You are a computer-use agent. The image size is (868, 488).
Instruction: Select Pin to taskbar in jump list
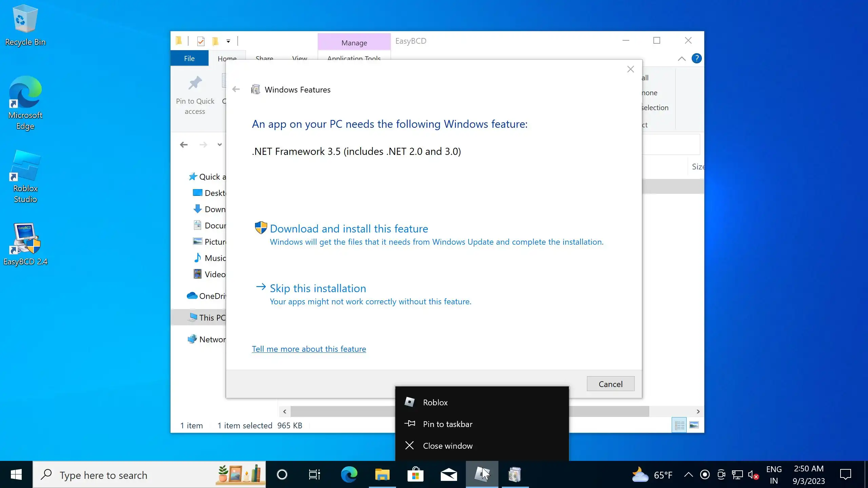tap(447, 424)
